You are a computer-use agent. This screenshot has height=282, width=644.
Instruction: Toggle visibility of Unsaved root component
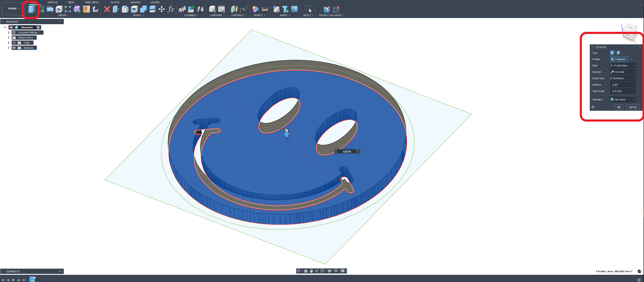tap(11, 28)
